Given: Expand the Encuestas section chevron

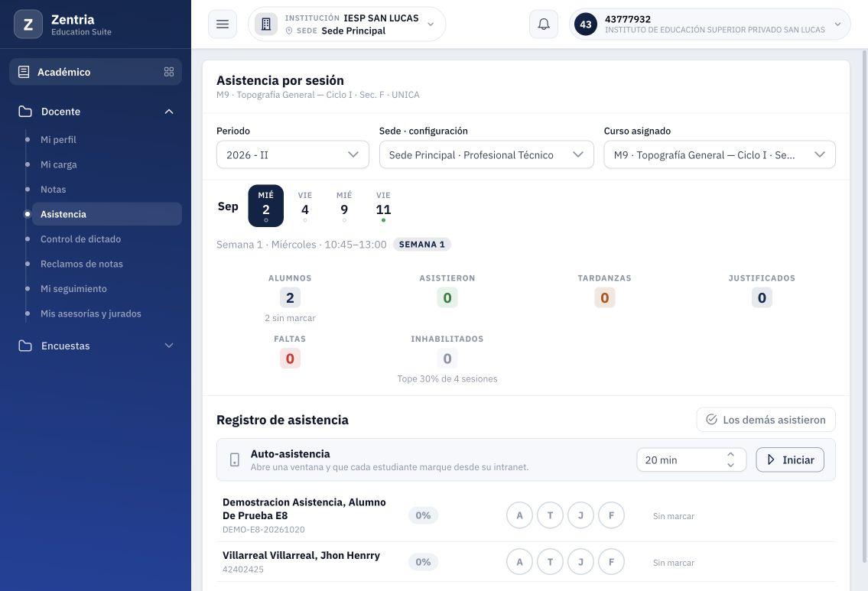Looking at the screenshot, I should (x=169, y=346).
